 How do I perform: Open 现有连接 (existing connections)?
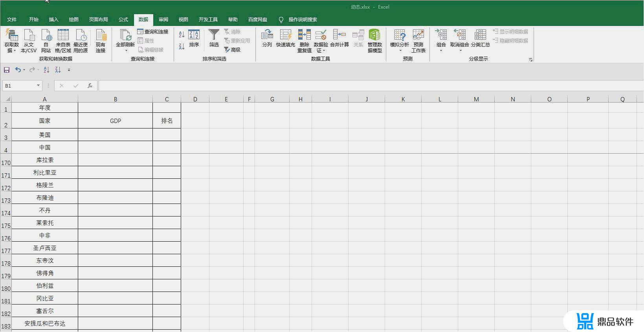[x=101, y=41]
